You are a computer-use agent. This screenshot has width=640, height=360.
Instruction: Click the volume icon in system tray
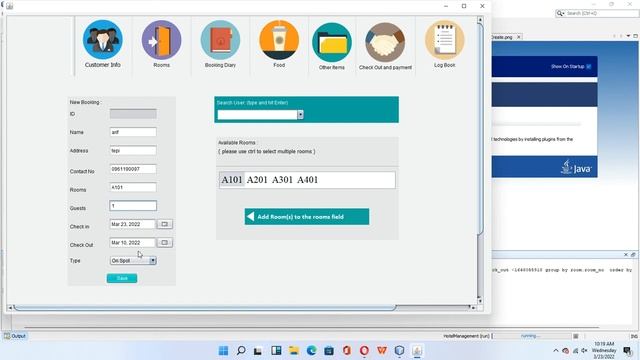click(584, 351)
